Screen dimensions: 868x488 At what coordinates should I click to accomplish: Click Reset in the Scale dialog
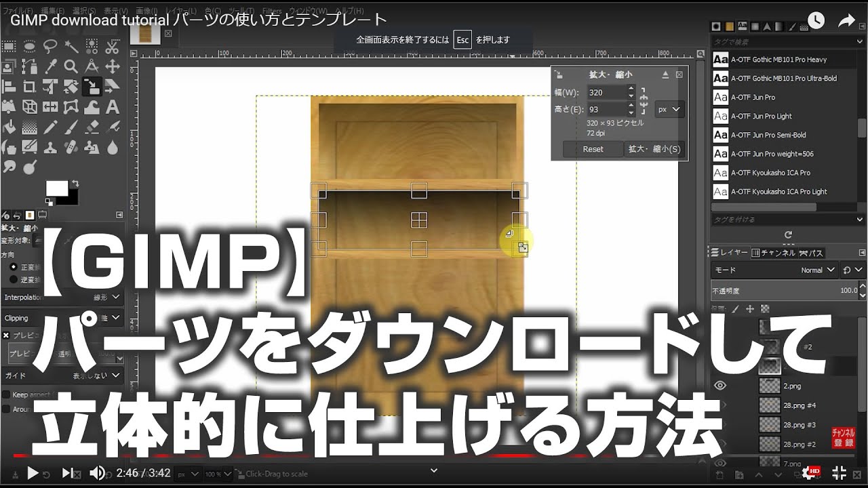(593, 149)
